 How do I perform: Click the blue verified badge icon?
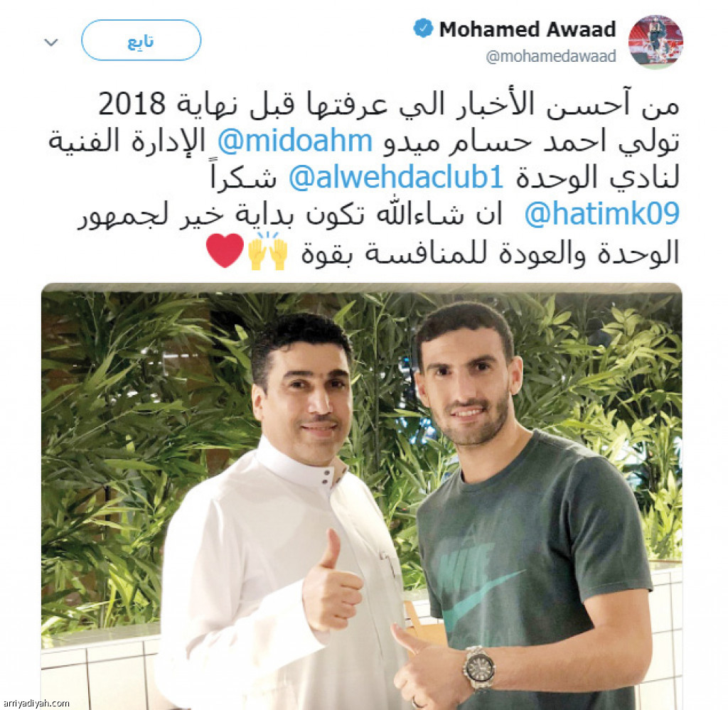[x=423, y=28]
